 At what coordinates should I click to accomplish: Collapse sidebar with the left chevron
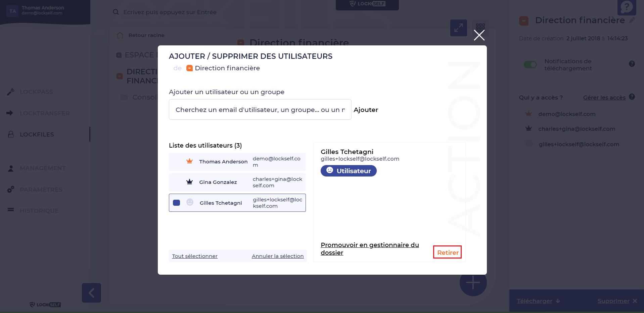(x=91, y=293)
